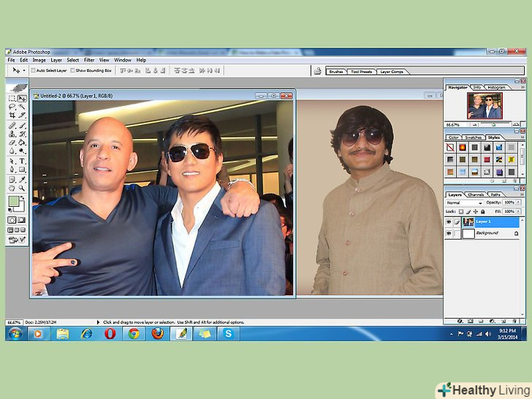Enable Auto Select Layer checkbox
The height and width of the screenshot is (399, 532).
(34, 71)
